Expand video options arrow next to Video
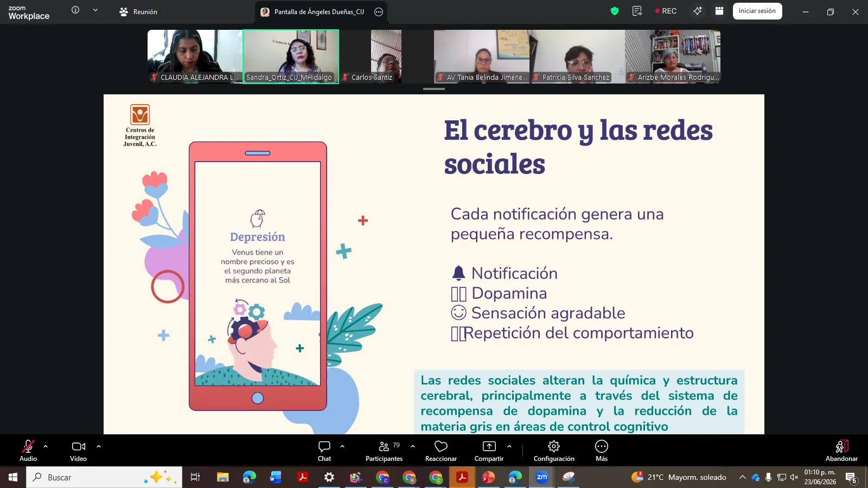Viewport: 868px width, 488px height. 99,446
